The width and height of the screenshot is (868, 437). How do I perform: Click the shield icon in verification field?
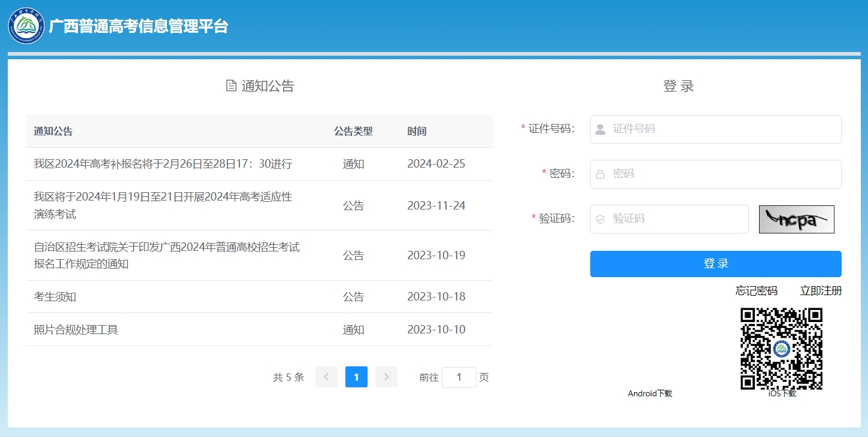(600, 219)
